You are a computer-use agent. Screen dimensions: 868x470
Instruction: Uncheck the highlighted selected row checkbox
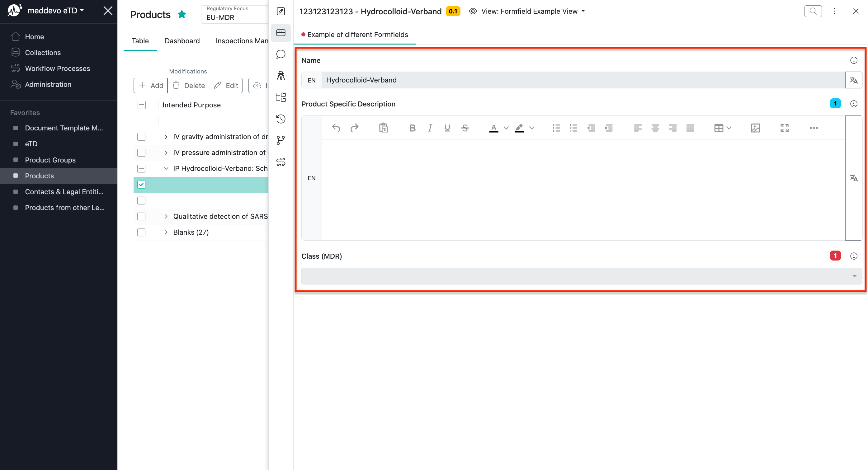(x=142, y=185)
